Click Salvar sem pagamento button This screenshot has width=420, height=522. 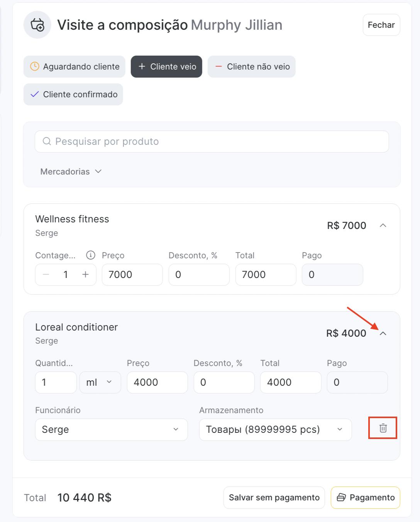(x=274, y=498)
